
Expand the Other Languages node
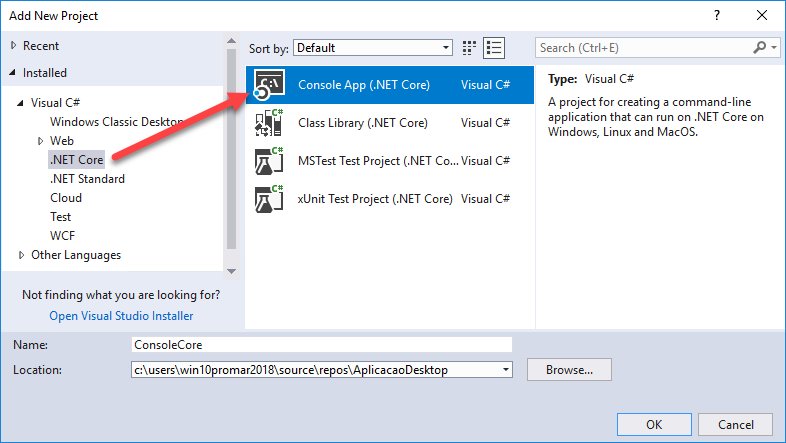22,255
